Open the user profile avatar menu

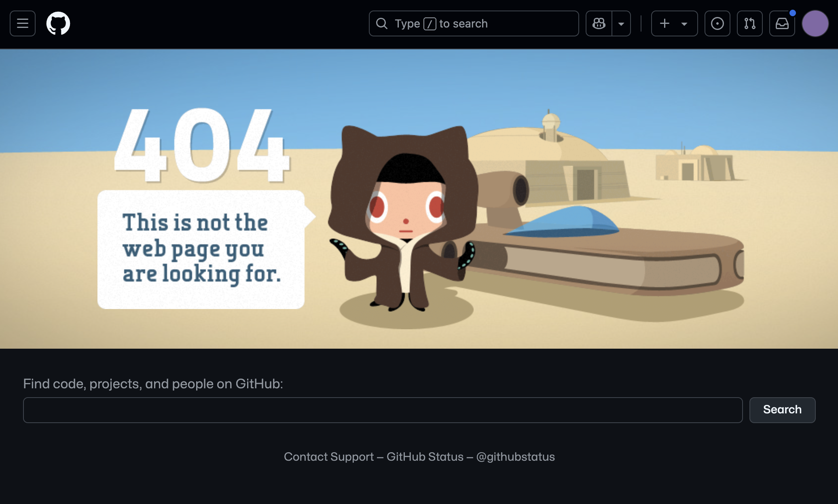coord(815,23)
